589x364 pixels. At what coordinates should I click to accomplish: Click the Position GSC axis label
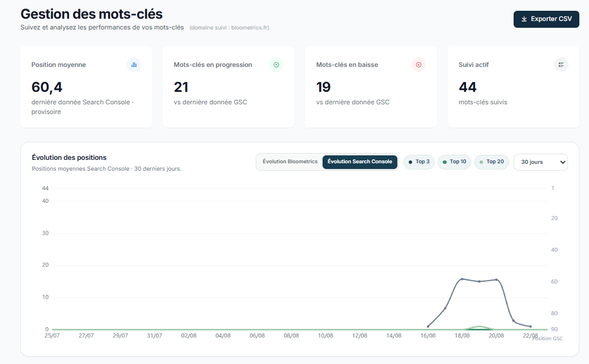[x=548, y=339]
